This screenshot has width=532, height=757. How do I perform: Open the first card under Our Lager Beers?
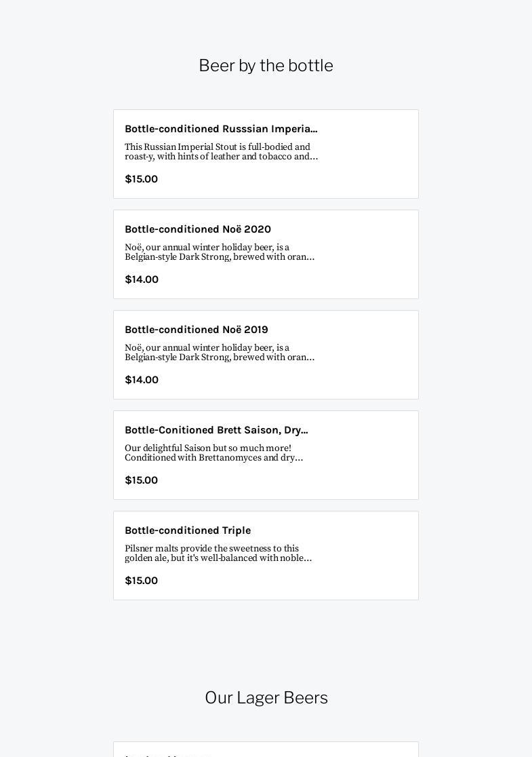[x=266, y=750]
